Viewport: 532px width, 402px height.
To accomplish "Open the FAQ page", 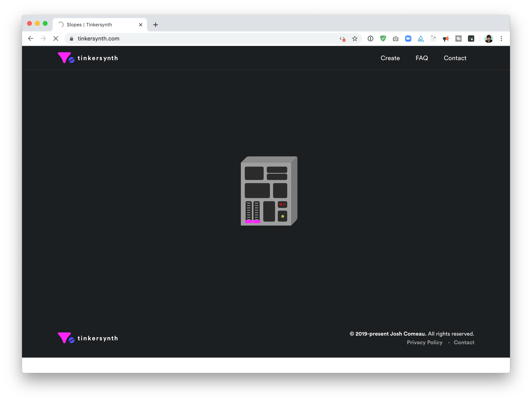I will (x=422, y=58).
